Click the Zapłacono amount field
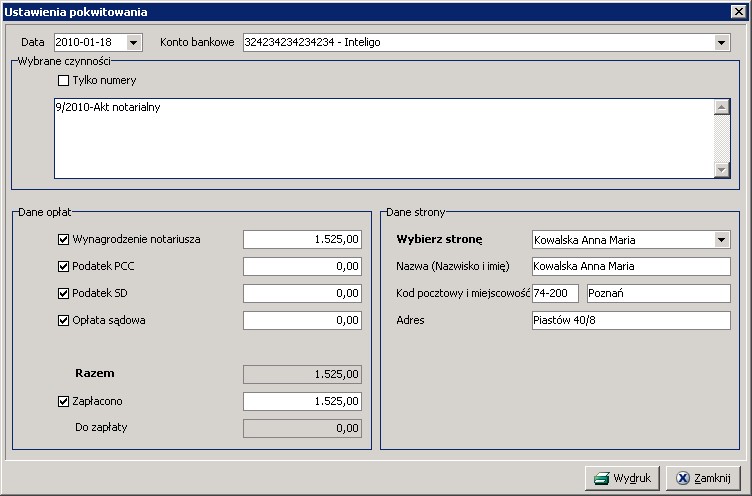 coord(302,401)
